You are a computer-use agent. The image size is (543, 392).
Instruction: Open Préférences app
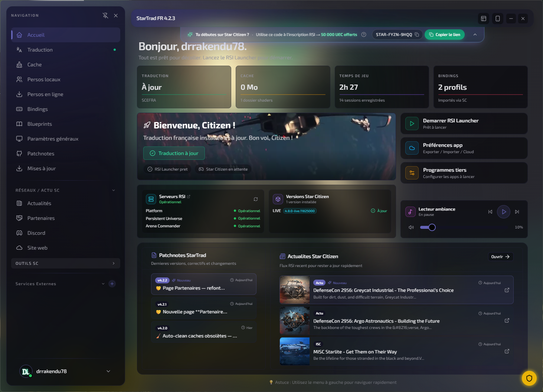coord(464,148)
